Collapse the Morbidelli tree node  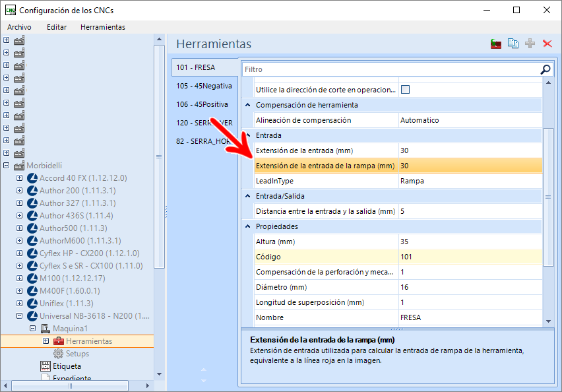tap(7, 166)
